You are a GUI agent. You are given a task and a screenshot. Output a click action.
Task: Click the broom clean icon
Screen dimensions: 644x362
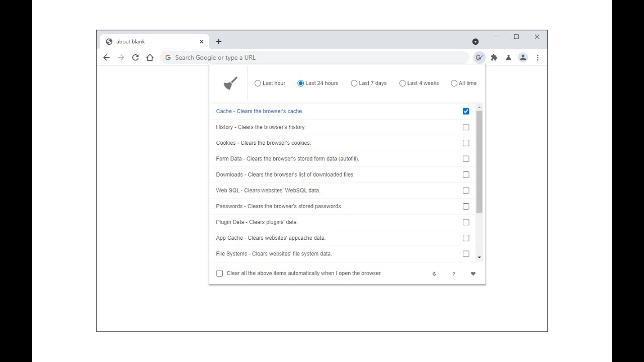(x=230, y=83)
